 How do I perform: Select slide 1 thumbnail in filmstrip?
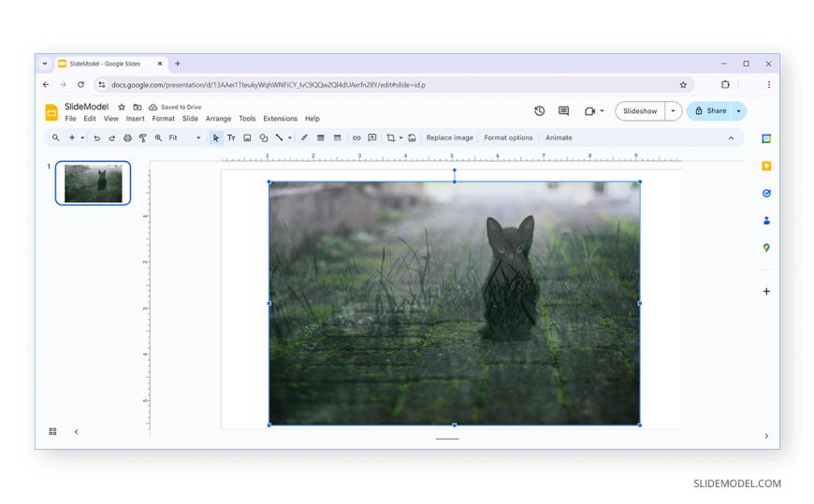(93, 183)
